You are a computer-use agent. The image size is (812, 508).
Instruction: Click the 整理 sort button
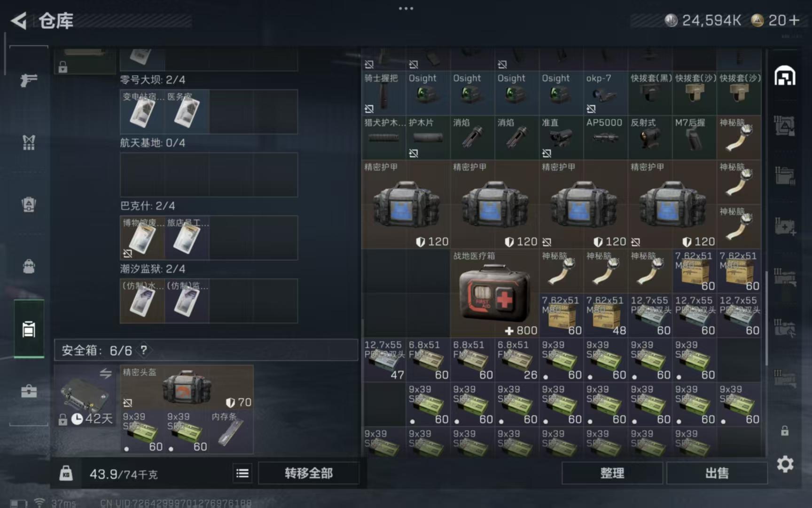click(612, 473)
